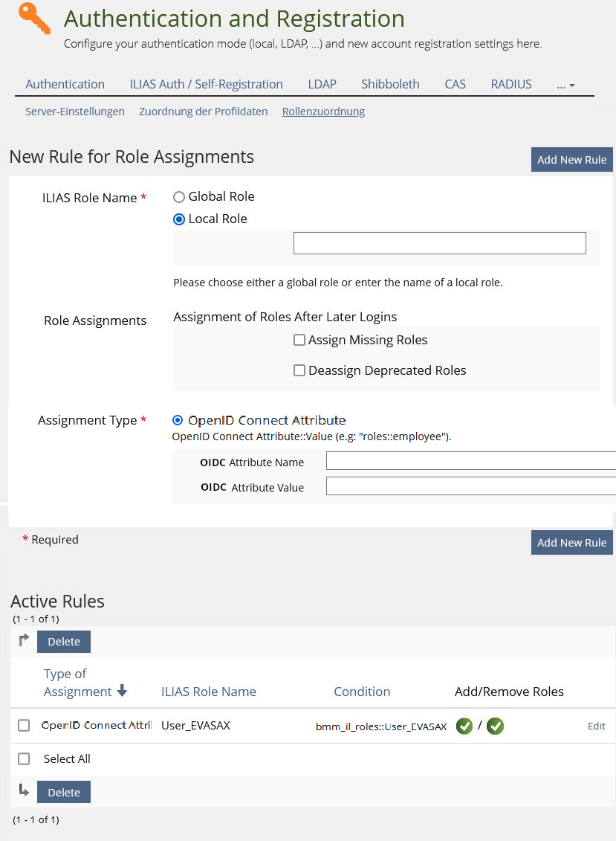
Task: Open the Zuordnung der Profildaten subtab
Action: pos(203,112)
